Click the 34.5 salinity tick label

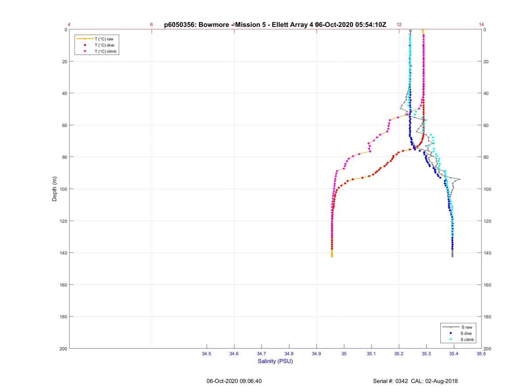pyautogui.click(x=207, y=353)
